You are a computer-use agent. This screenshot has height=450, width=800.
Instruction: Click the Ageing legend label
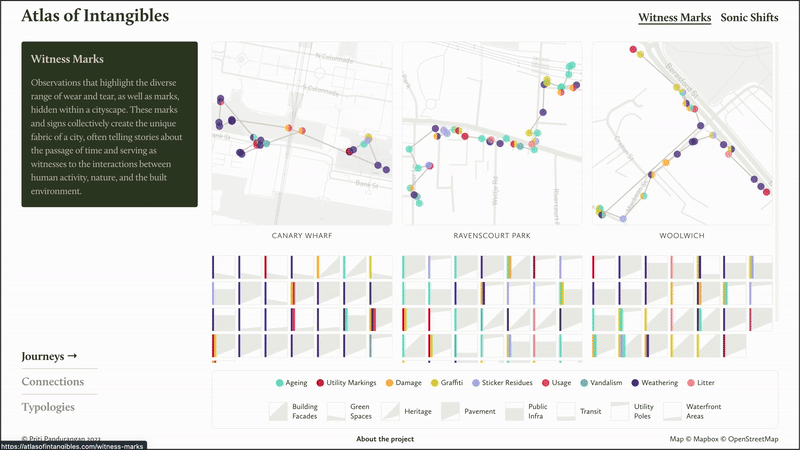296,383
